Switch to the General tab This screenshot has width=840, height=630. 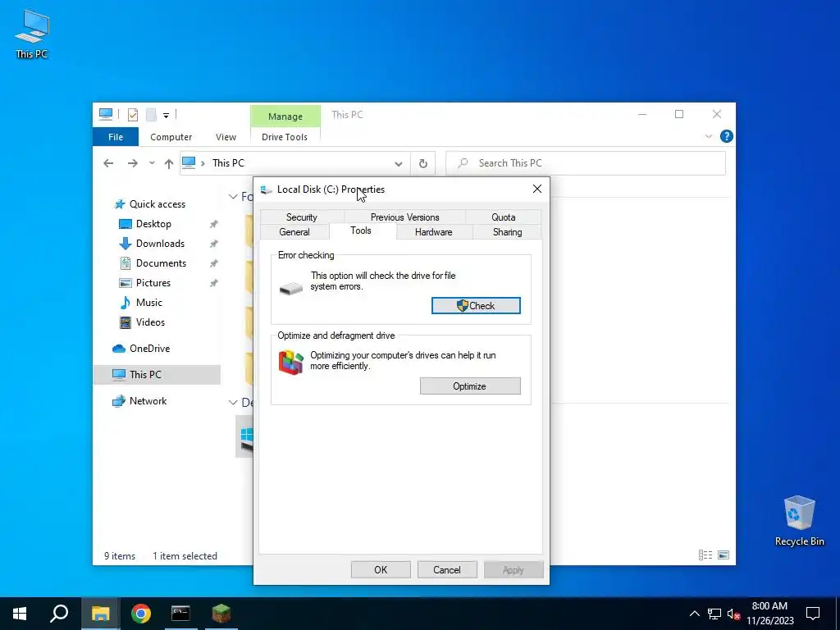coord(294,232)
